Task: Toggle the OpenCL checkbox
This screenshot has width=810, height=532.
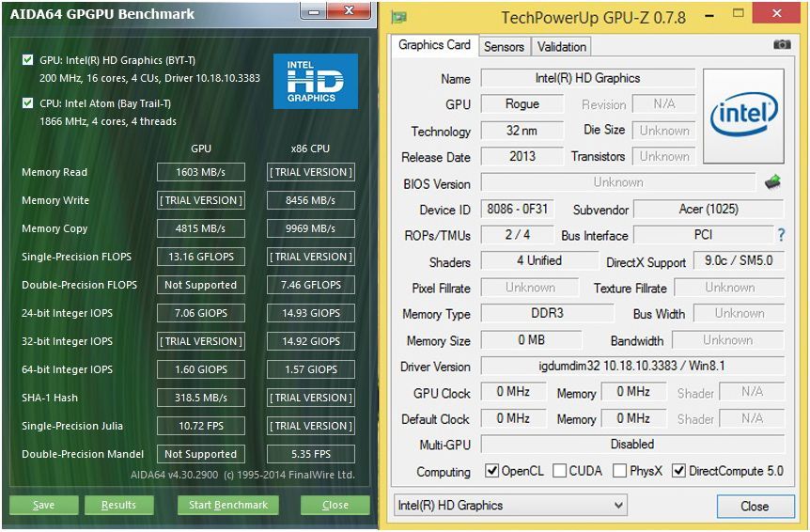Action: click(x=491, y=471)
